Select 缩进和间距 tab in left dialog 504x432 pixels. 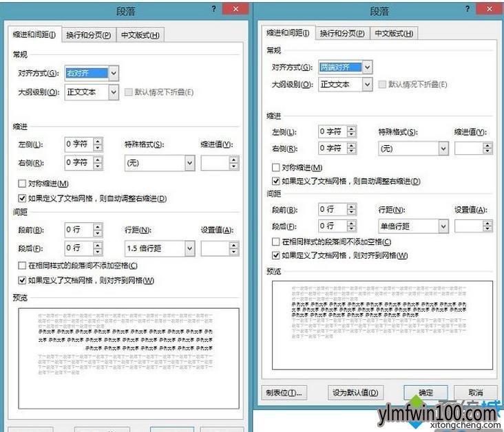[34, 34]
